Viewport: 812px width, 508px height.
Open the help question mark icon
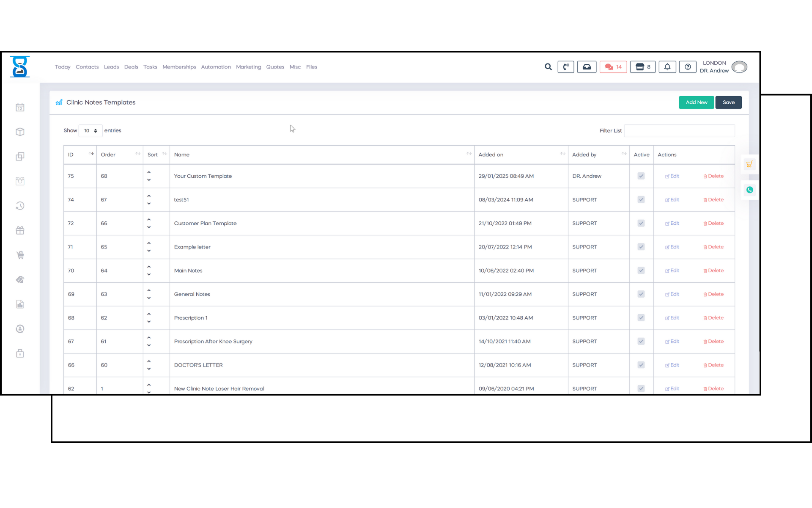coord(688,67)
